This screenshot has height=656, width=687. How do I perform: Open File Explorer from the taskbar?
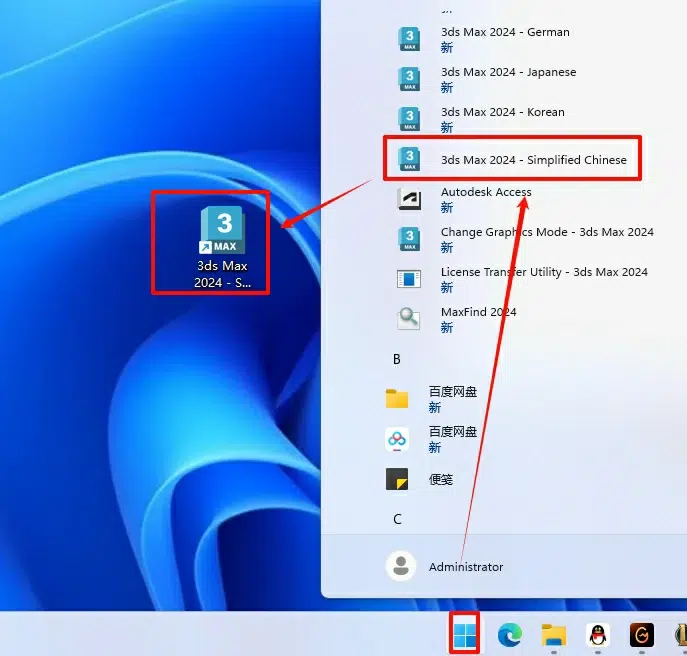(554, 635)
